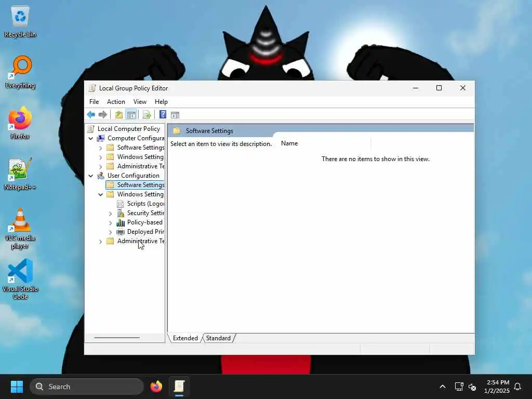This screenshot has width=532, height=399.
Task: Click the Group Policy Editor taskbar icon
Action: tap(179, 387)
